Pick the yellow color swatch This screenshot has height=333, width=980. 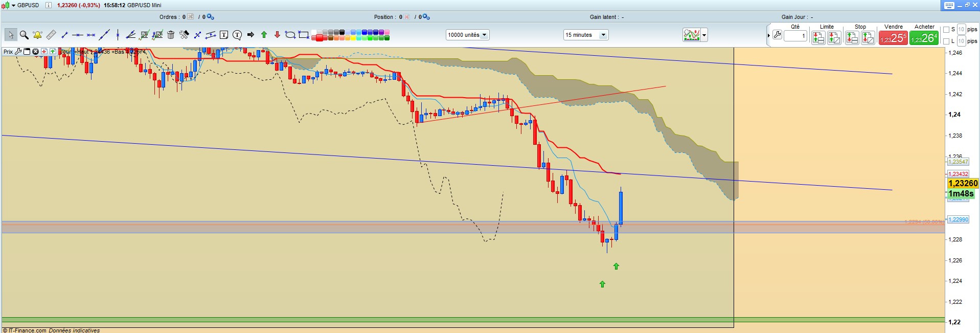(x=353, y=37)
